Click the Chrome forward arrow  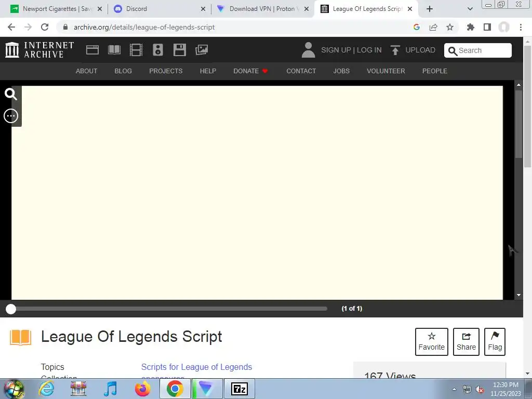[x=28, y=27]
